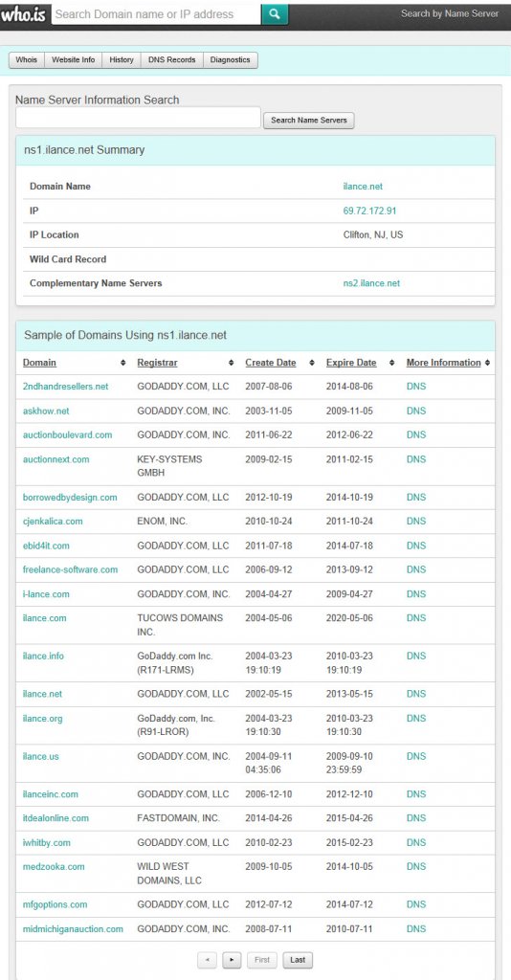511x980 pixels.
Task: Click the Last pagination button
Action: 298,959
